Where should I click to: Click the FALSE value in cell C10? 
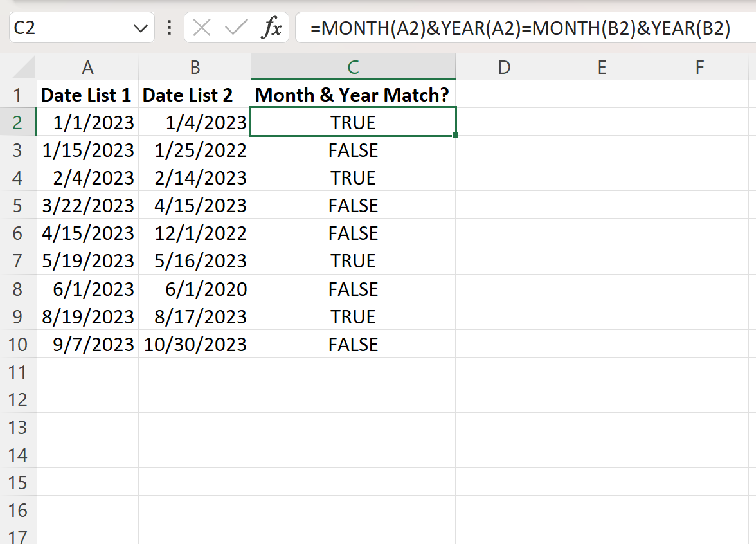(x=353, y=344)
